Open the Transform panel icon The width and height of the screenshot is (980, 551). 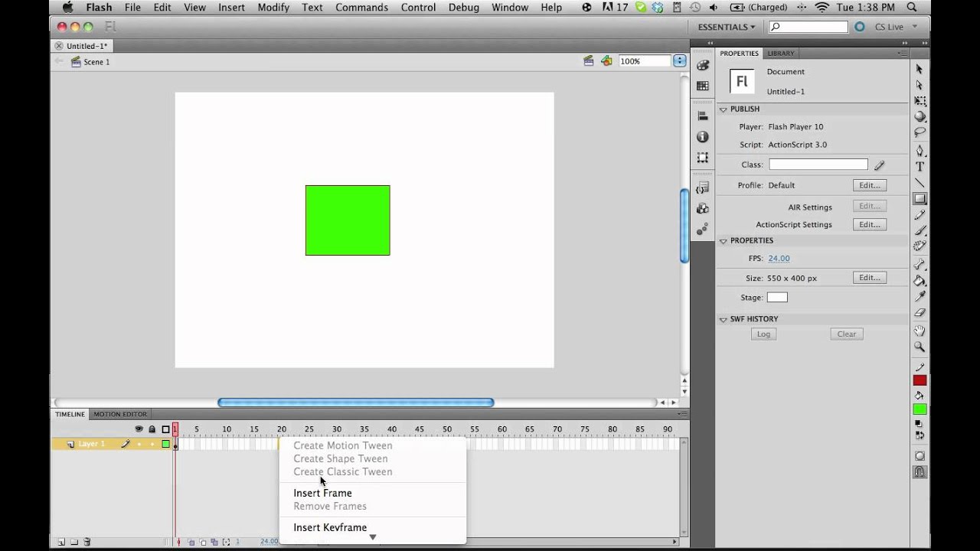(703, 157)
